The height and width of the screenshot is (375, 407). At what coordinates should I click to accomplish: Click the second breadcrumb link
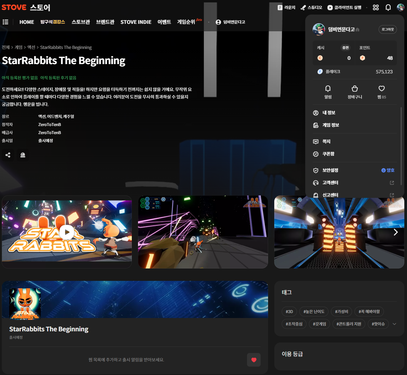click(18, 47)
